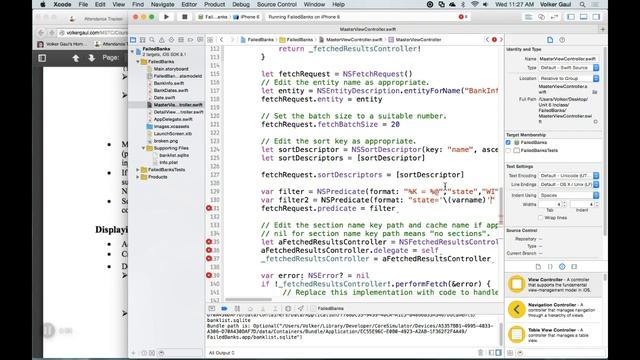This screenshot has width=640, height=360.
Task: Click the Run button in Xcode toolbar
Action: (x=167, y=17)
